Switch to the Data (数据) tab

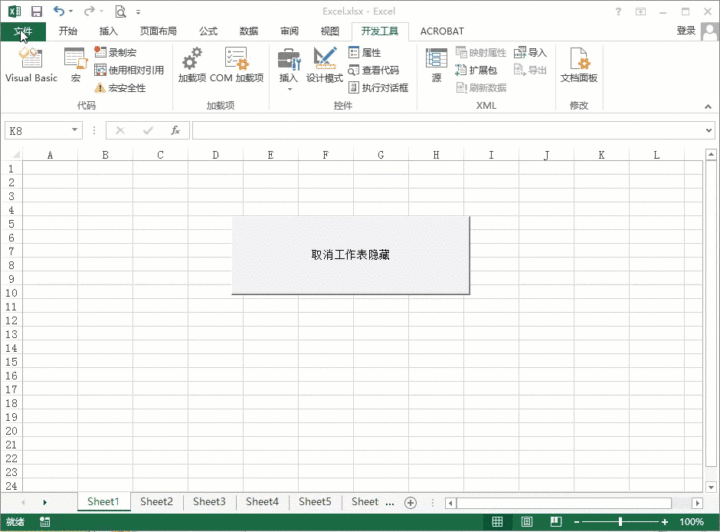coord(248,31)
